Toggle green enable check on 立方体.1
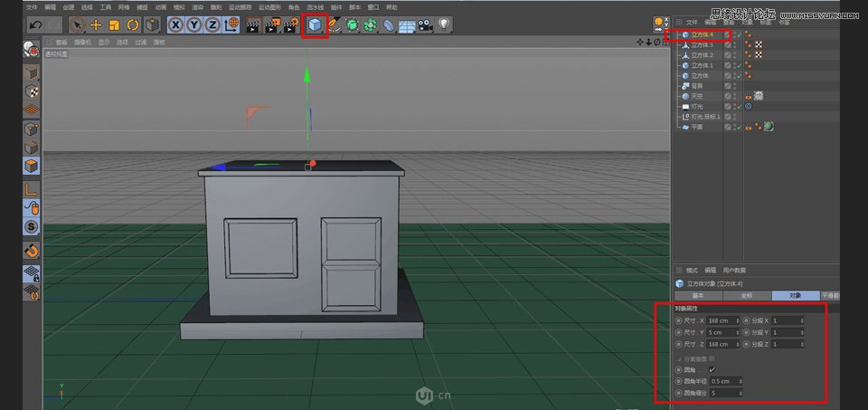The height and width of the screenshot is (410, 868). tap(739, 65)
